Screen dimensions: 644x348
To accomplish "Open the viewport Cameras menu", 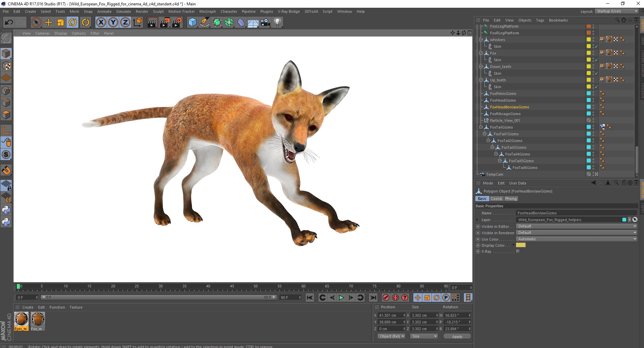I will pyautogui.click(x=42, y=33).
